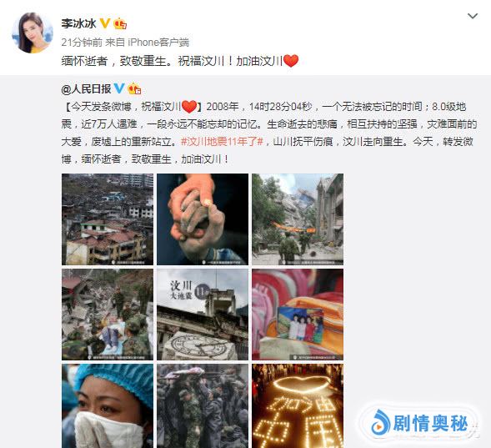
Task: Click the red heart emoji after 加油汶川
Action: (291, 61)
